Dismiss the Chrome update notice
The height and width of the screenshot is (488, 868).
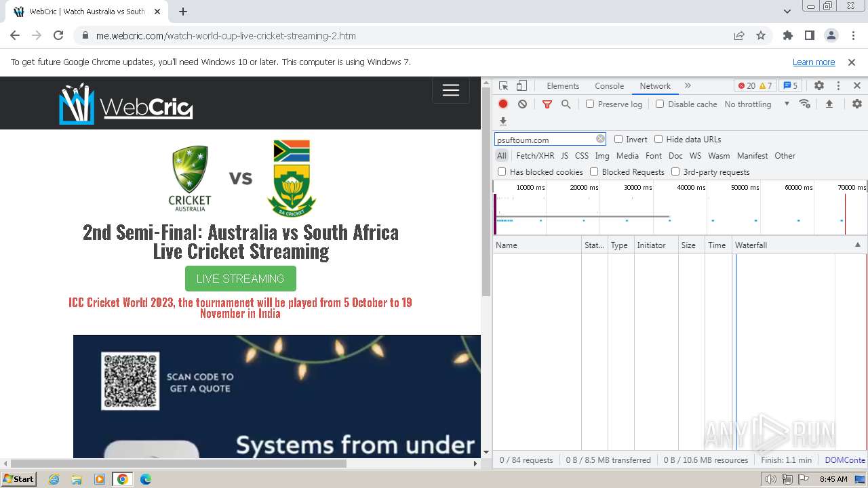click(852, 62)
